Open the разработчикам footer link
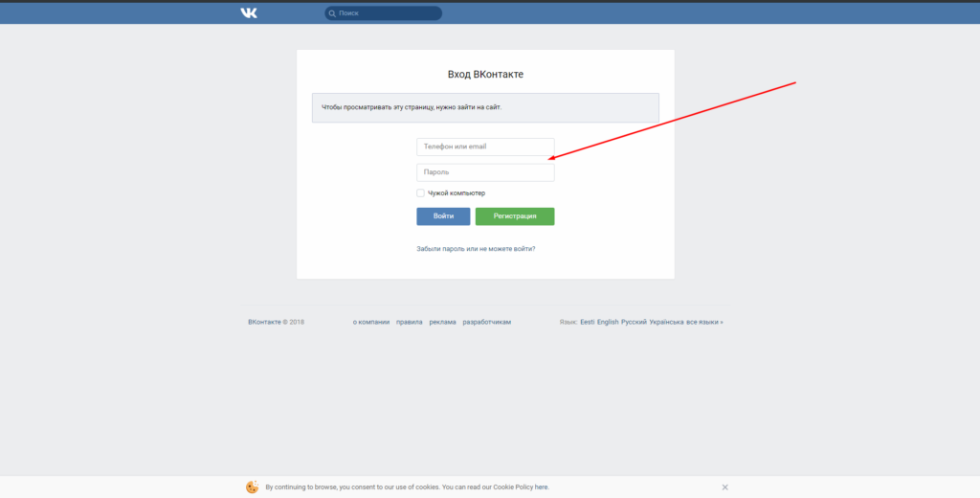The width and height of the screenshot is (980, 498). pyautogui.click(x=487, y=322)
